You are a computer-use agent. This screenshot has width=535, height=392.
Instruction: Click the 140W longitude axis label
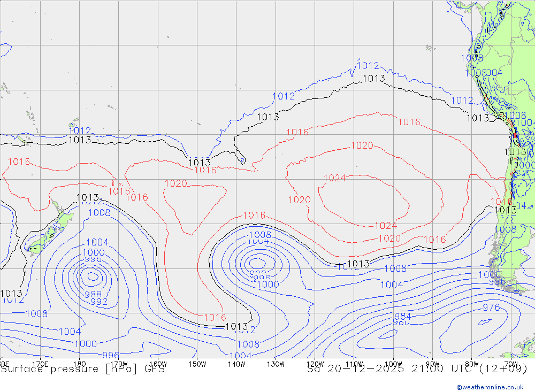236,364
